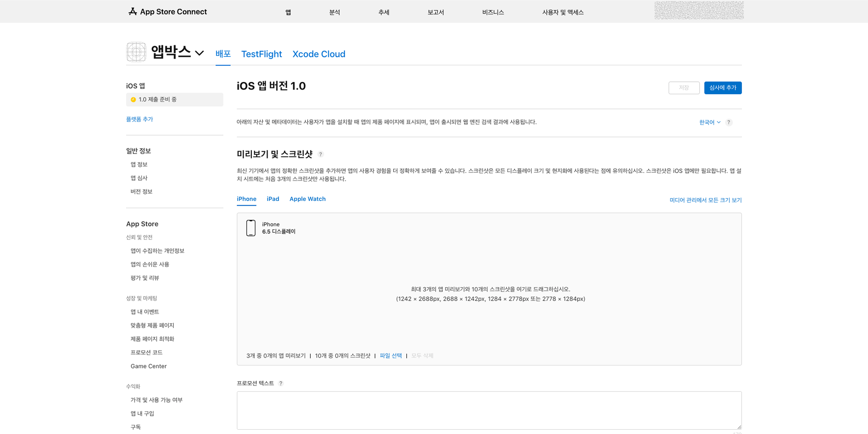Switch to the TestFlight tab
The height and width of the screenshot is (434, 868).
click(262, 54)
